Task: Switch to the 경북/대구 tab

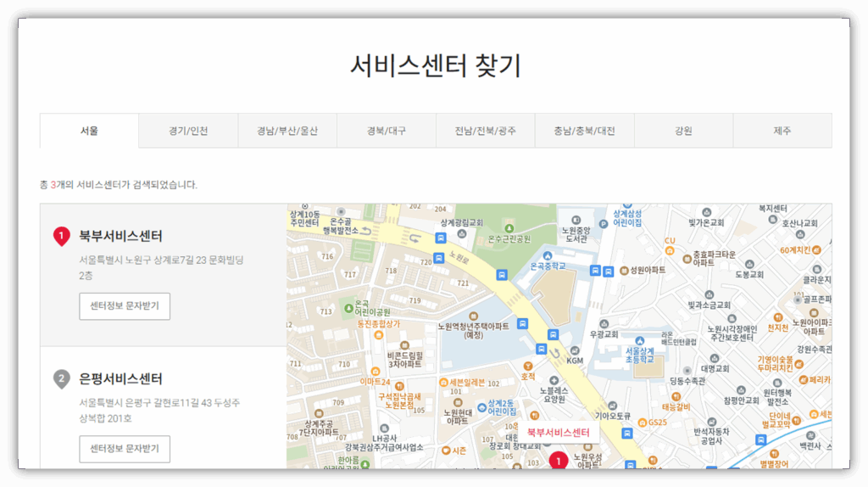Action: (x=387, y=131)
